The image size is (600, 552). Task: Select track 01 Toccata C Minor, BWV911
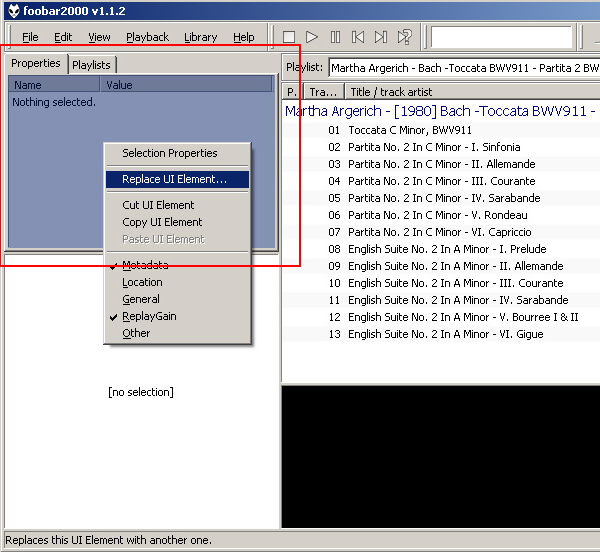[x=441, y=130]
